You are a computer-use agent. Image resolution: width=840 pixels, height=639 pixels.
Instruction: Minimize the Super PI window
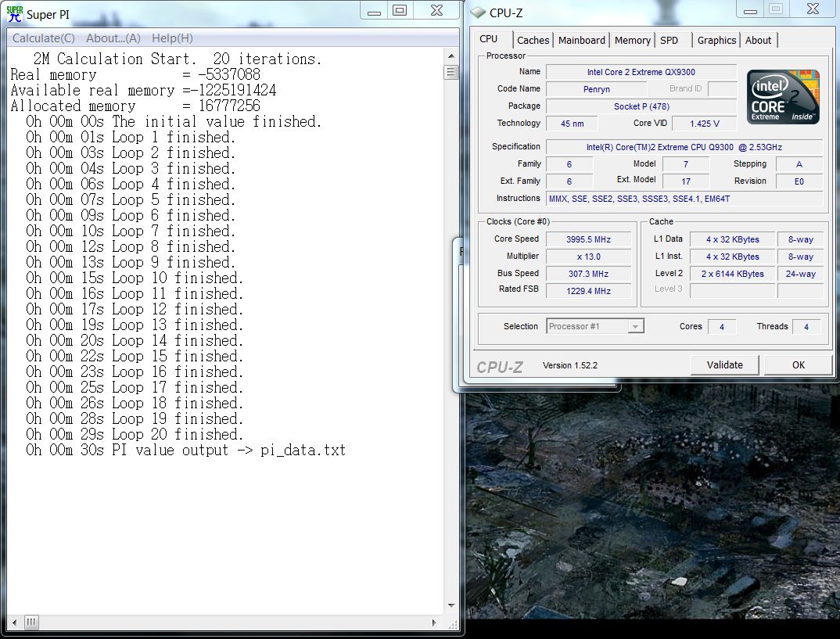pos(375,11)
